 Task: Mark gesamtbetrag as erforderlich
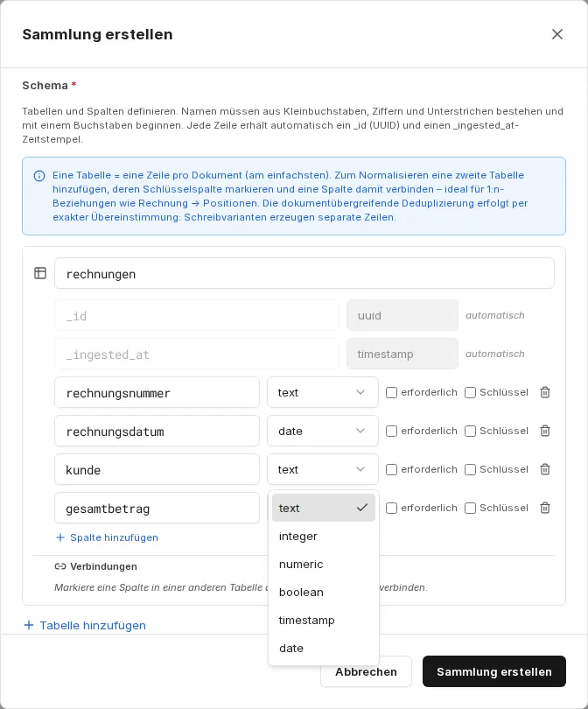pos(391,508)
